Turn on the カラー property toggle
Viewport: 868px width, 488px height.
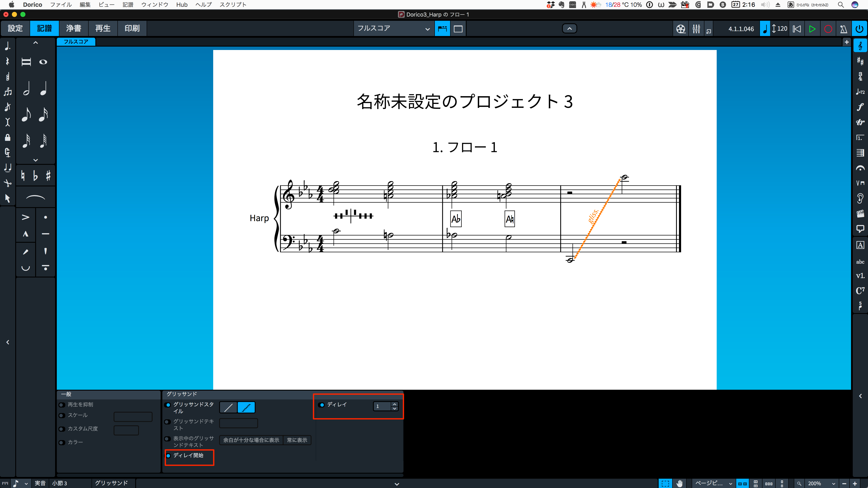[62, 442]
